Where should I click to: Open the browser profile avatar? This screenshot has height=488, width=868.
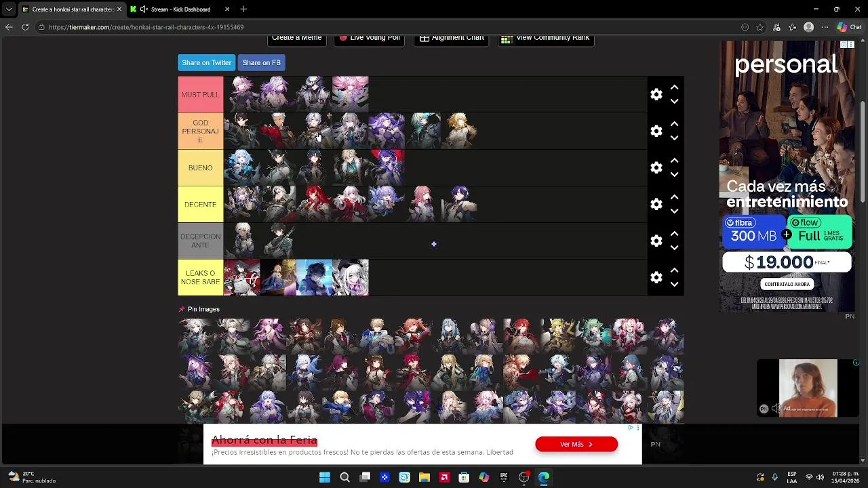pos(808,27)
